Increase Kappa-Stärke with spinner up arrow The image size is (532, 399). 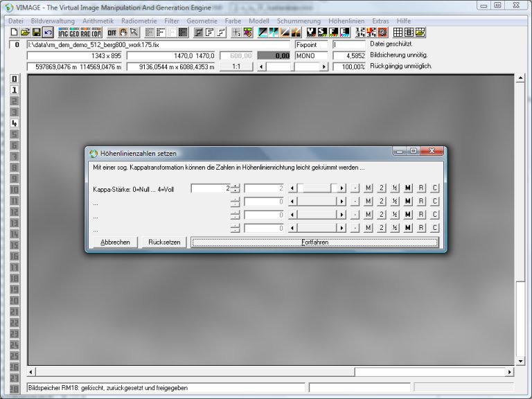click(x=236, y=185)
